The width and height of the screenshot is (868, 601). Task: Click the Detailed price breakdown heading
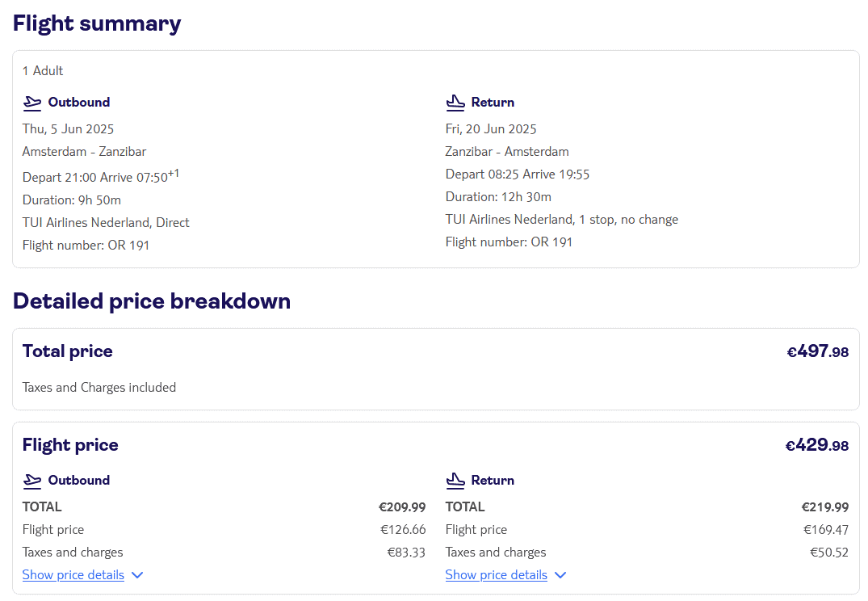[152, 301]
